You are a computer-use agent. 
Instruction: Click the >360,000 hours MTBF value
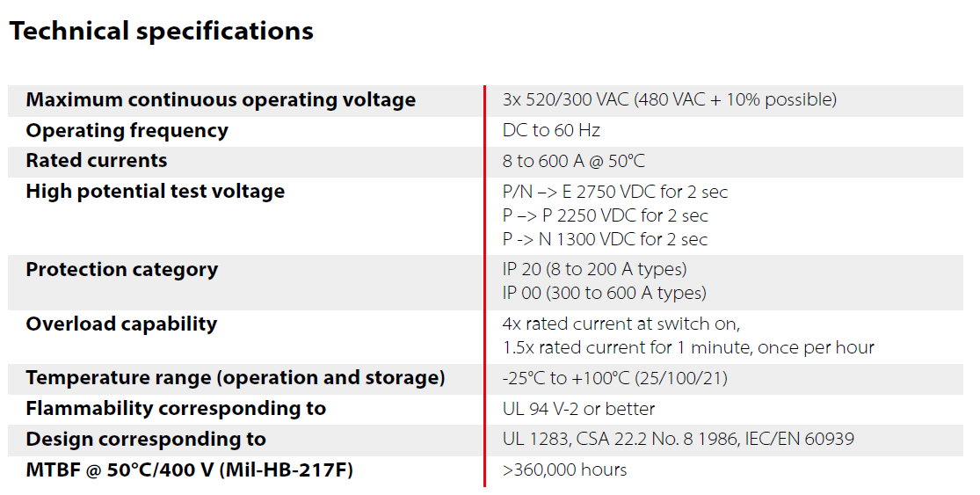point(564,470)
